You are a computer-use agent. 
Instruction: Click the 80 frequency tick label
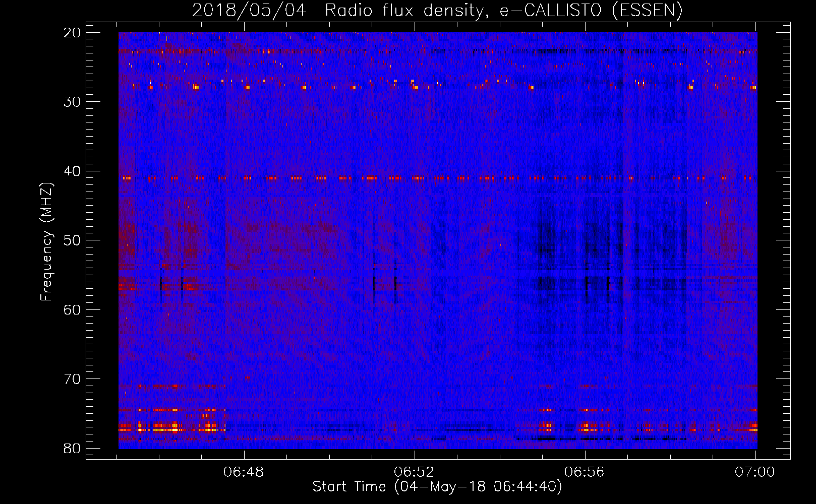tap(73, 448)
